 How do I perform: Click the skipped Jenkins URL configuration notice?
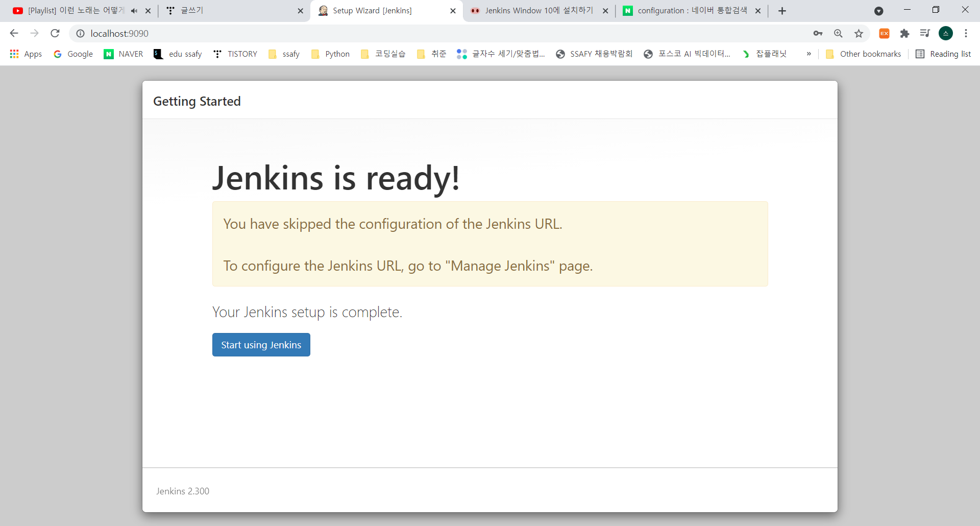(x=490, y=244)
